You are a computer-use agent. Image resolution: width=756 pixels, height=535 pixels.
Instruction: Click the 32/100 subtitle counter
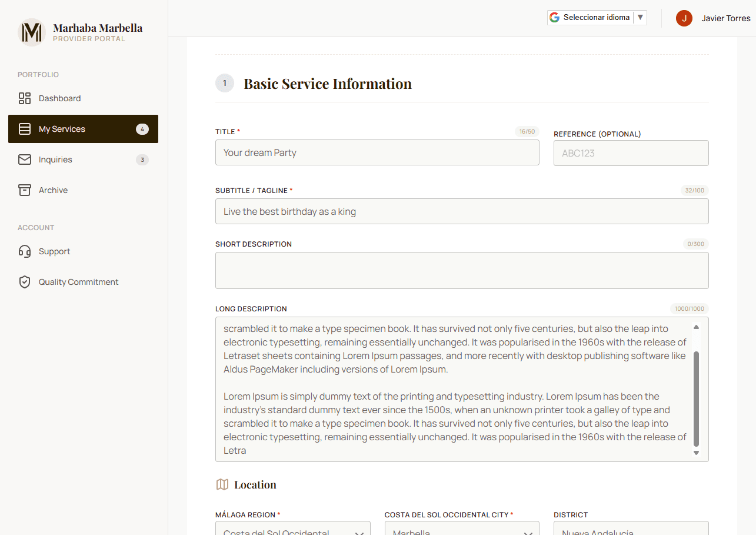coord(695,191)
